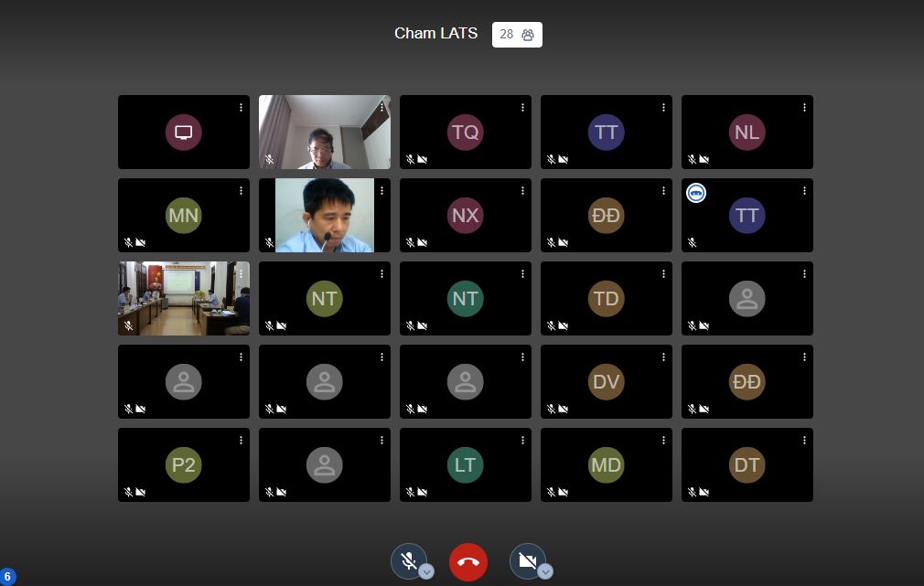Open the three-dot menu on TQ tile
This screenshot has height=586, width=924.
523,108
